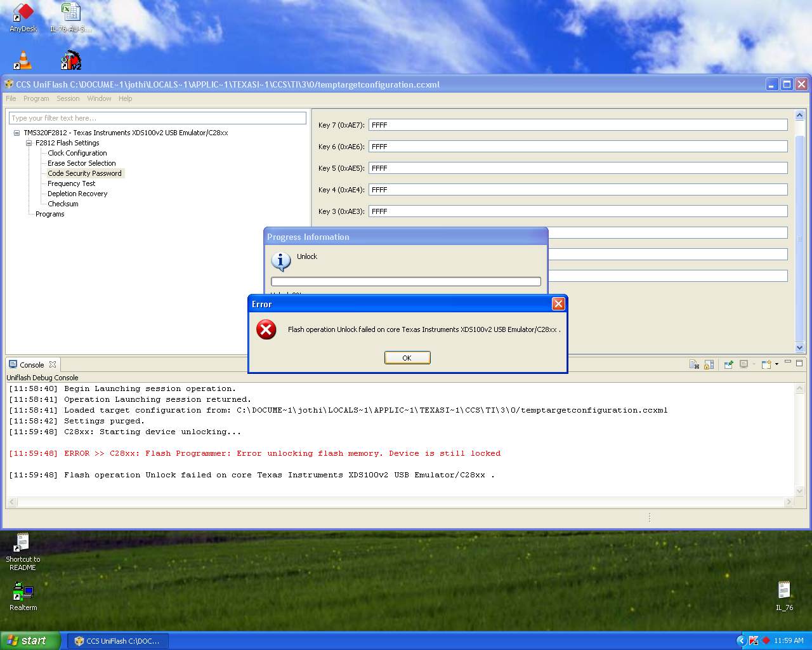Open the Display Selected Console dropdown arrow
The image size is (812, 650).
[754, 364]
